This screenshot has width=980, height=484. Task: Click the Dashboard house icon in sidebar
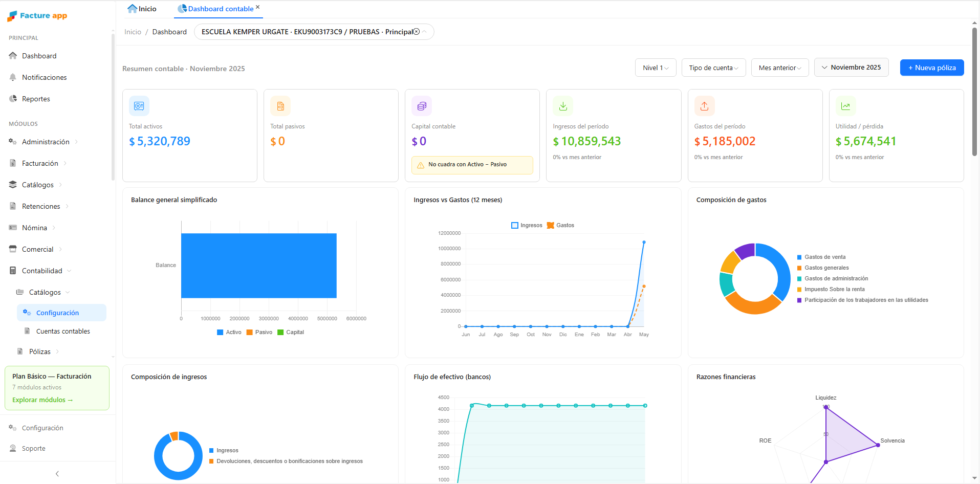[x=13, y=56]
